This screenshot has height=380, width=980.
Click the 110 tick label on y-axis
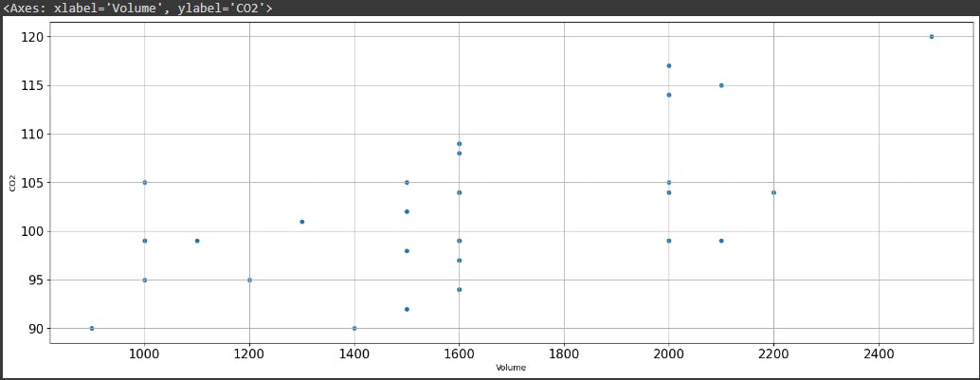[x=33, y=135]
